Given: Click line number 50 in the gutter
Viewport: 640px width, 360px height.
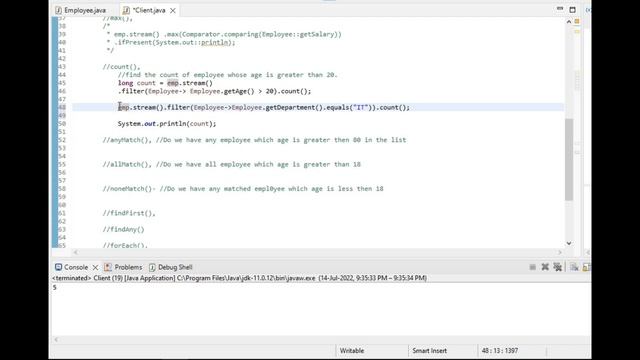Looking at the screenshot, I should (62, 124).
